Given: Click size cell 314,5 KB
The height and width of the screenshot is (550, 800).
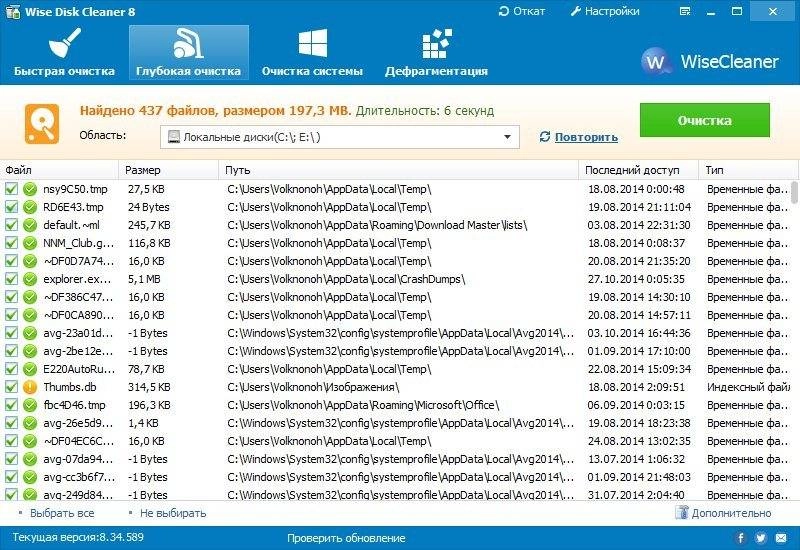Looking at the screenshot, I should tap(149, 387).
